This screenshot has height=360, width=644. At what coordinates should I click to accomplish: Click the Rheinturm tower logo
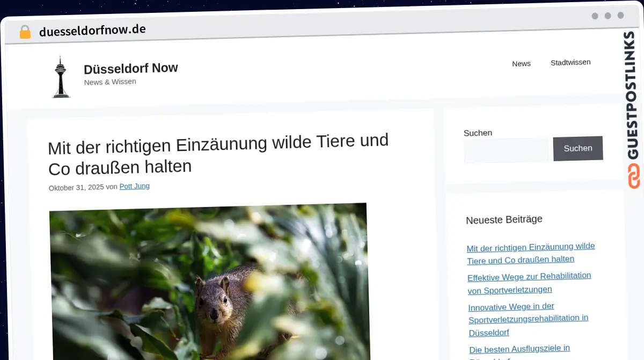coord(61,76)
